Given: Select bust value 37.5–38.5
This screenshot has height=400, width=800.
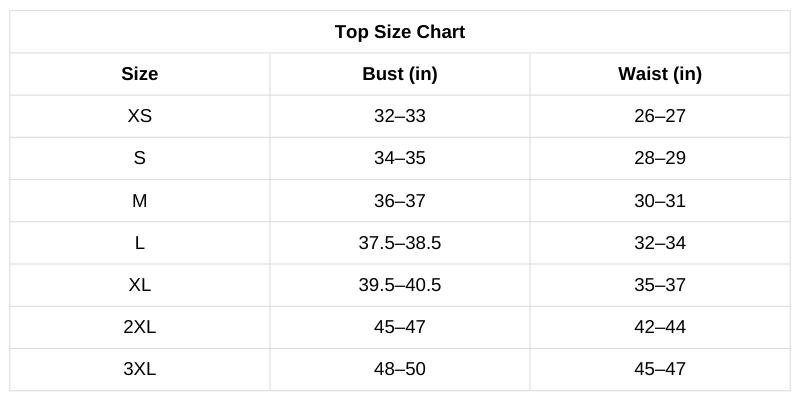Looking at the screenshot, I should pyautogui.click(x=400, y=243).
